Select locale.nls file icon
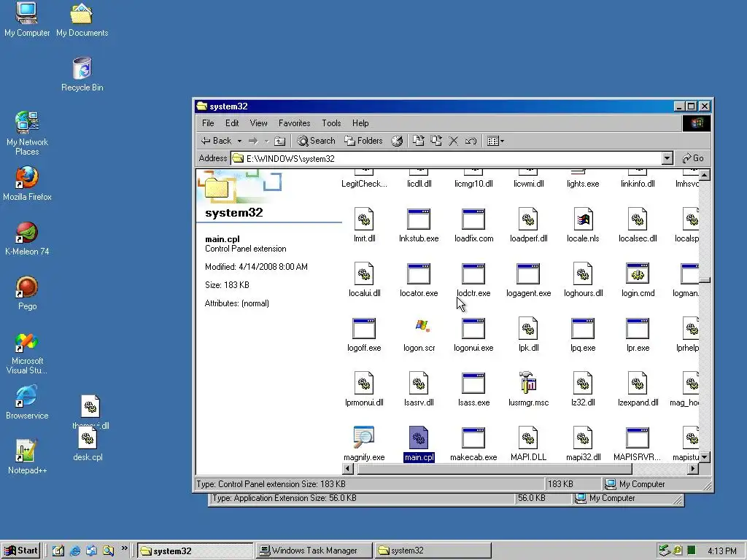 pos(583,219)
